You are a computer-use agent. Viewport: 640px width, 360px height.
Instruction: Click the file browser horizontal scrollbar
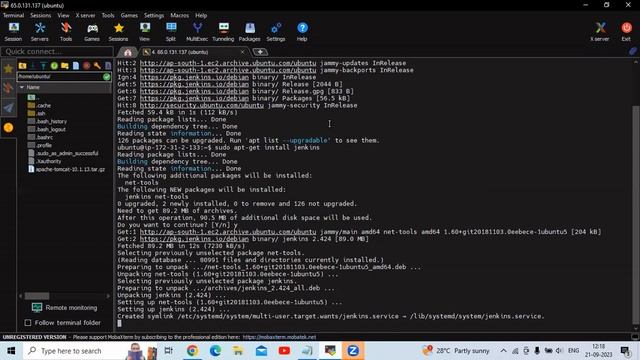pyautogui.click(x=37, y=296)
